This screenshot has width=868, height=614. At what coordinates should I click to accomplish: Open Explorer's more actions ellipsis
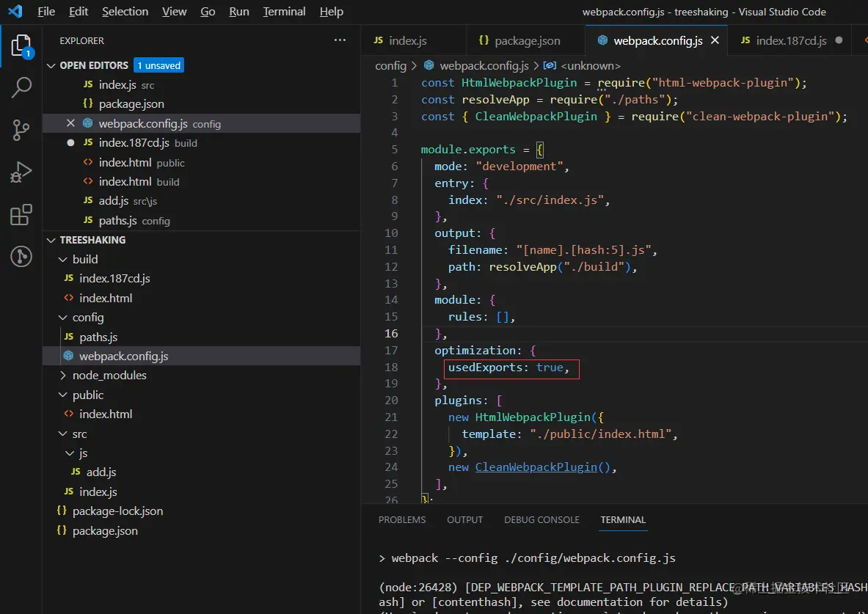tap(340, 40)
